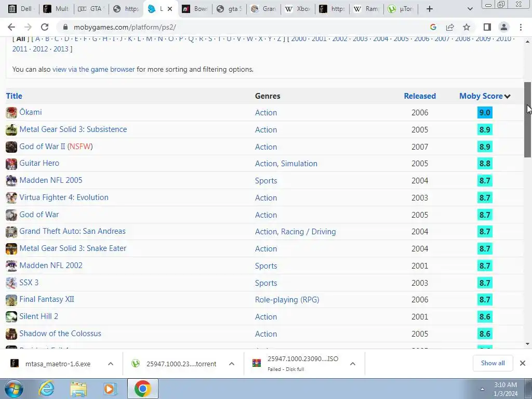Launch Internet Explorer from the taskbar

[46, 389]
